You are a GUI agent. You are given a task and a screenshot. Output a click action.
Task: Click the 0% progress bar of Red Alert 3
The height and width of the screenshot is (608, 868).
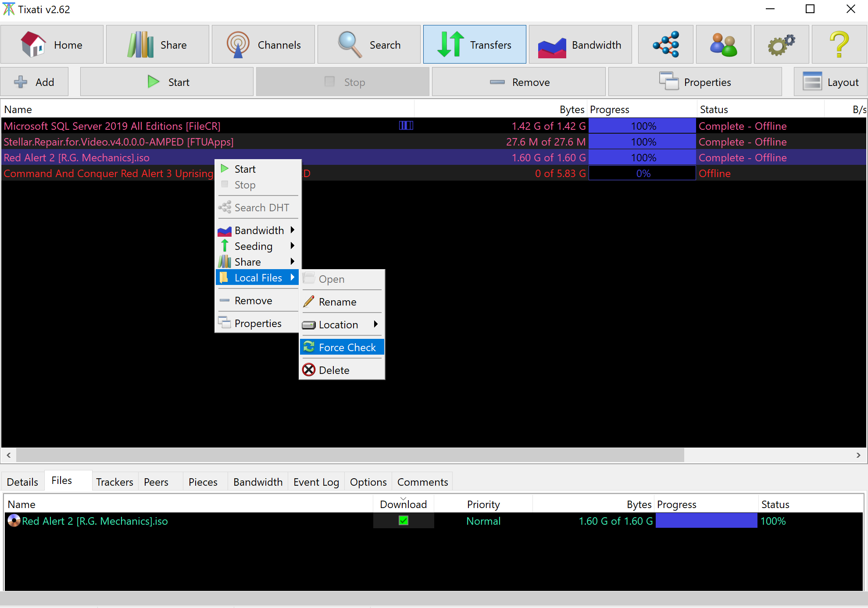pyautogui.click(x=642, y=173)
